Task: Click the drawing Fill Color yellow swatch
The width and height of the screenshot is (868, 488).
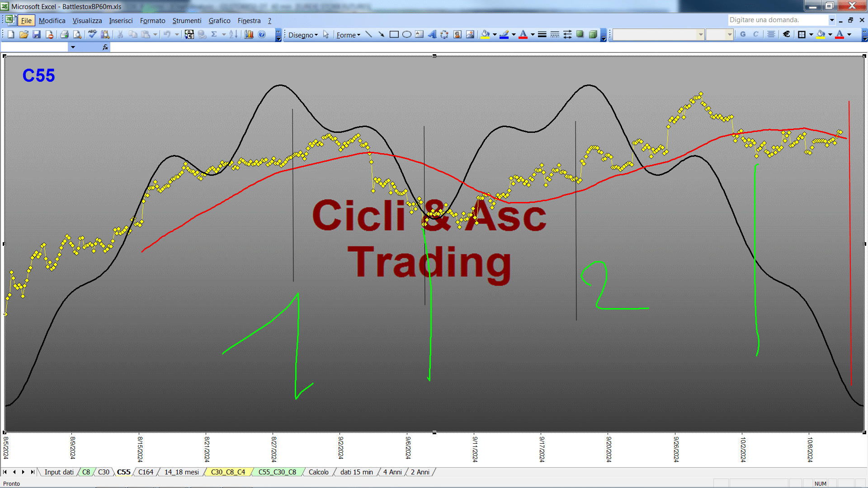Action: [x=485, y=34]
